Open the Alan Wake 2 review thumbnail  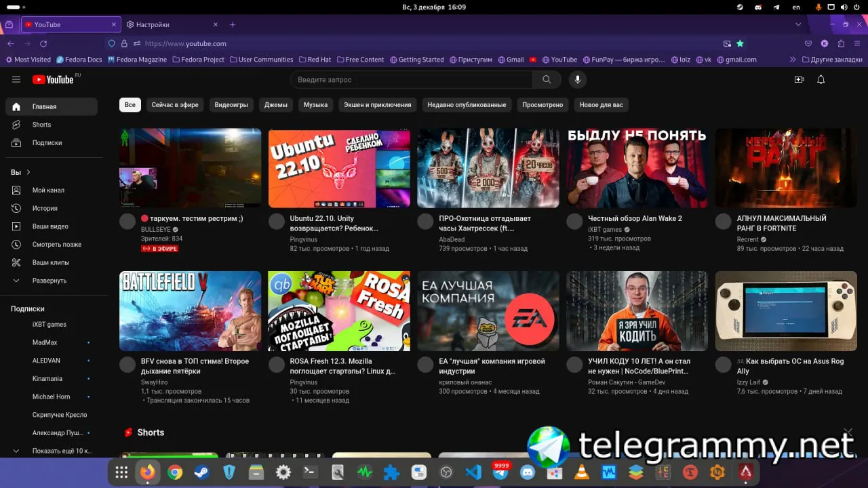(x=637, y=168)
